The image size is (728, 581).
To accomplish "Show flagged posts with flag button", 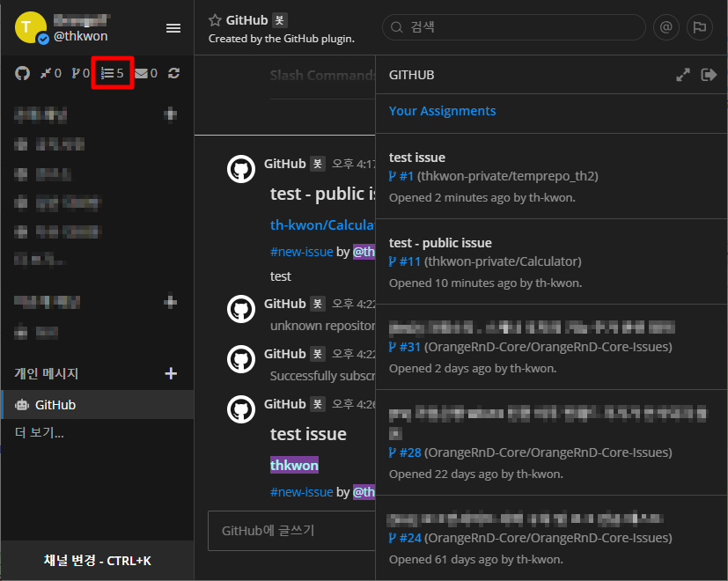I will (699, 27).
